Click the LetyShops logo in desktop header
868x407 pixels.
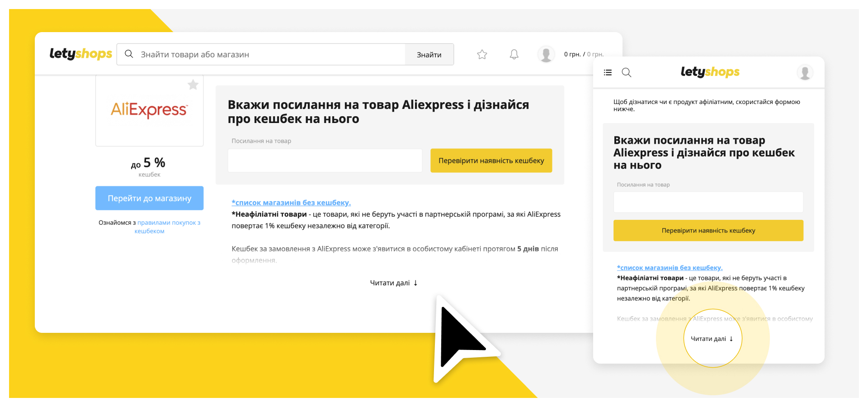[x=80, y=54]
